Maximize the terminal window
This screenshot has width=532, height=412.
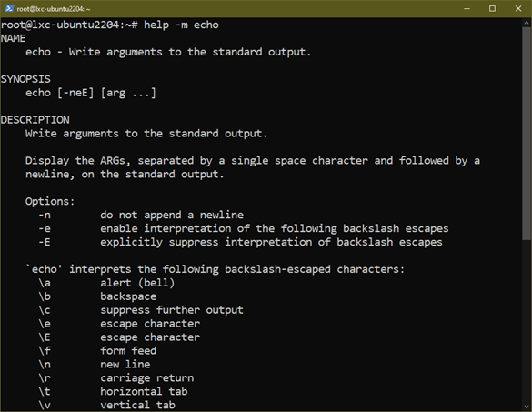[x=492, y=8]
